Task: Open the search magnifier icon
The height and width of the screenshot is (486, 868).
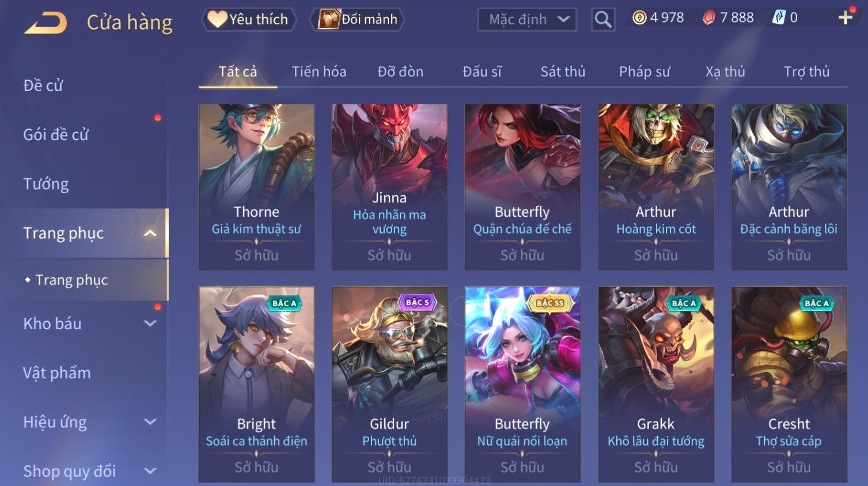Action: [x=602, y=20]
